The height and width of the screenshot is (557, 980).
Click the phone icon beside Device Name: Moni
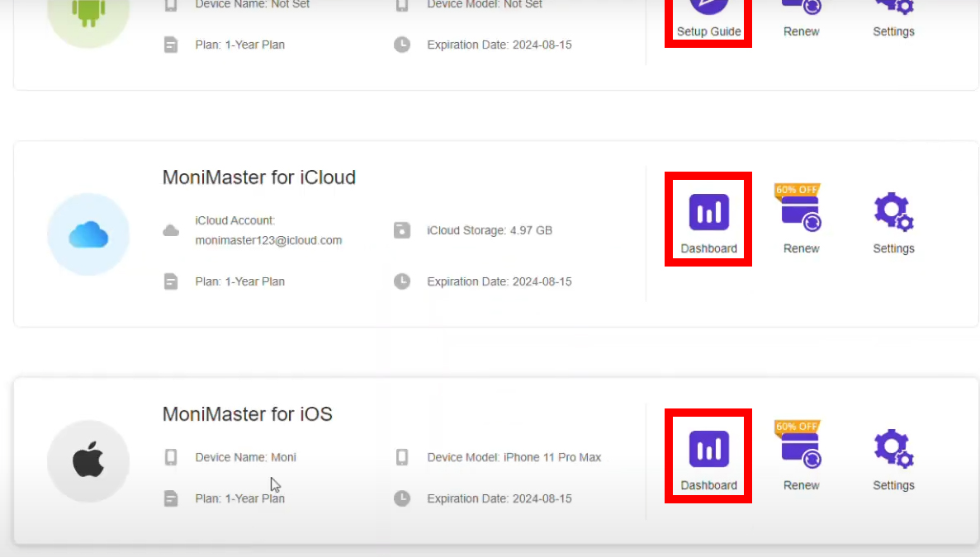click(171, 457)
